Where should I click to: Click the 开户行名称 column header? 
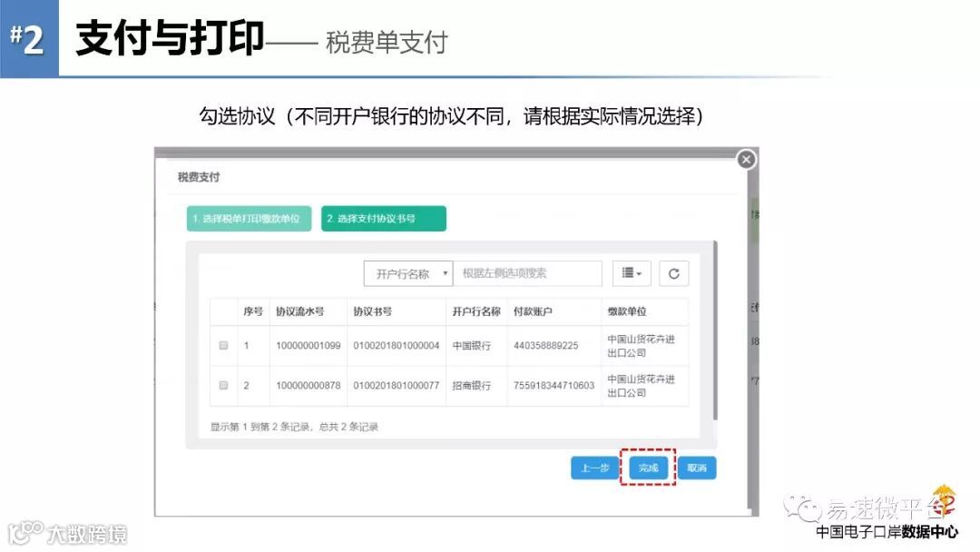(476, 311)
